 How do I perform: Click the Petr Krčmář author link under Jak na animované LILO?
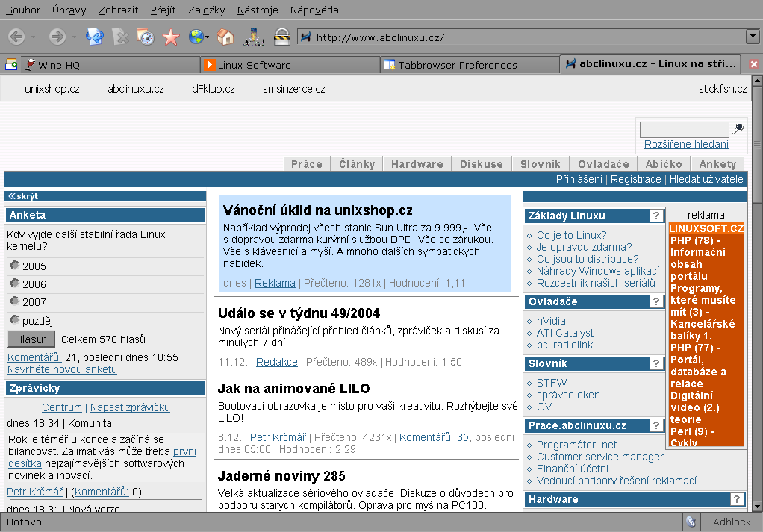[x=278, y=437]
